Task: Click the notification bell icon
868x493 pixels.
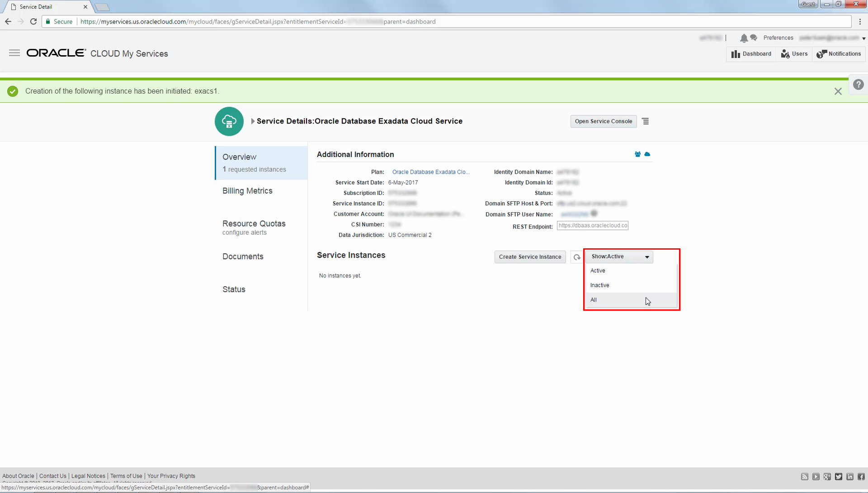Action: (743, 38)
